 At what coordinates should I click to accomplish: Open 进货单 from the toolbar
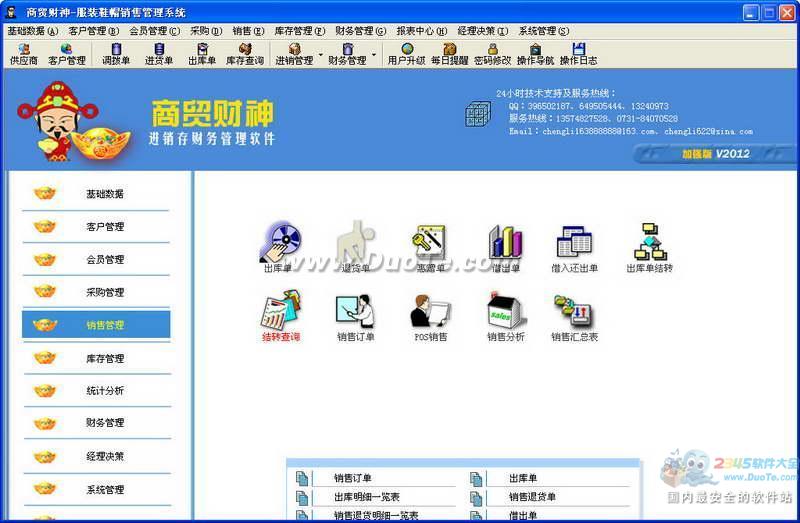pyautogui.click(x=159, y=55)
